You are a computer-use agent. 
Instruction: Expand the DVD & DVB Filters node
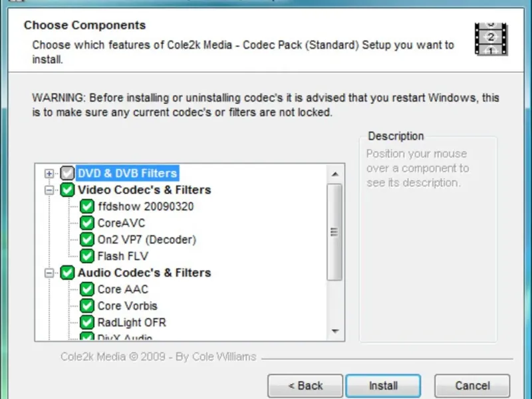tap(49, 174)
